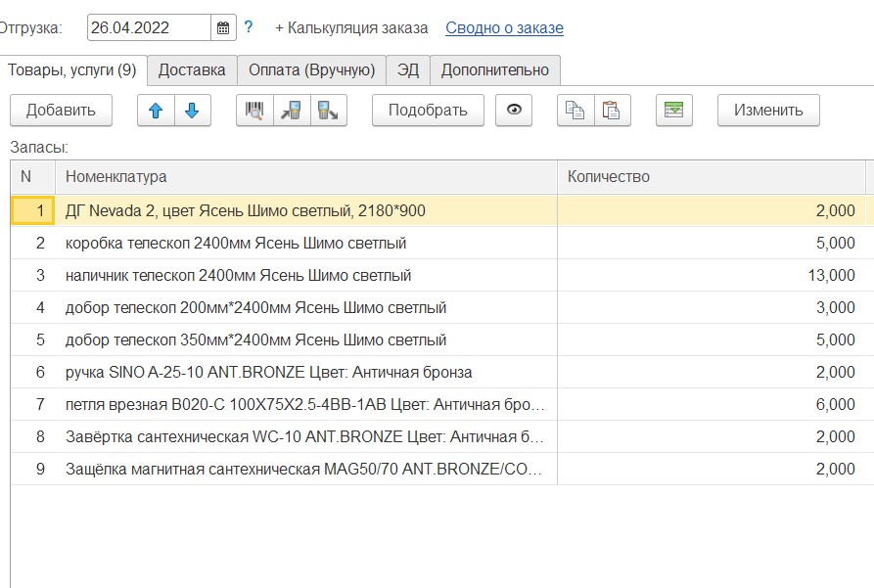
Task: Click the green fill-table icon
Action: pos(673,111)
